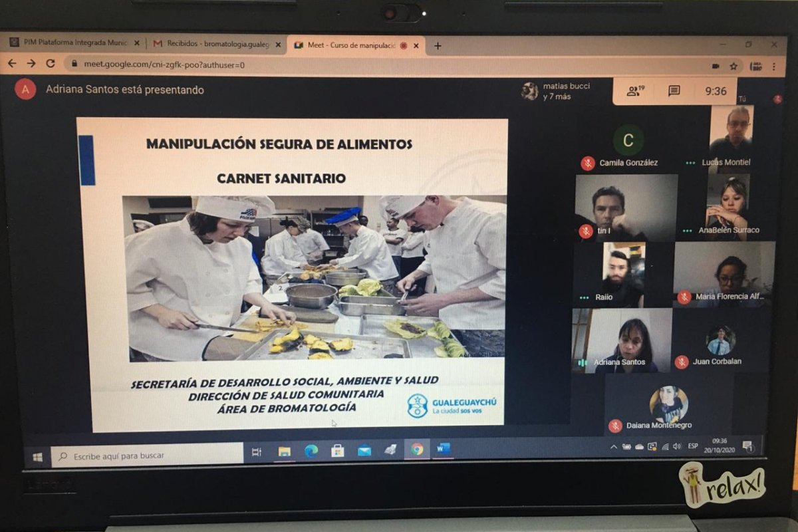The height and width of the screenshot is (532, 798).
Task: Reload the Meet page
Action: (51, 63)
